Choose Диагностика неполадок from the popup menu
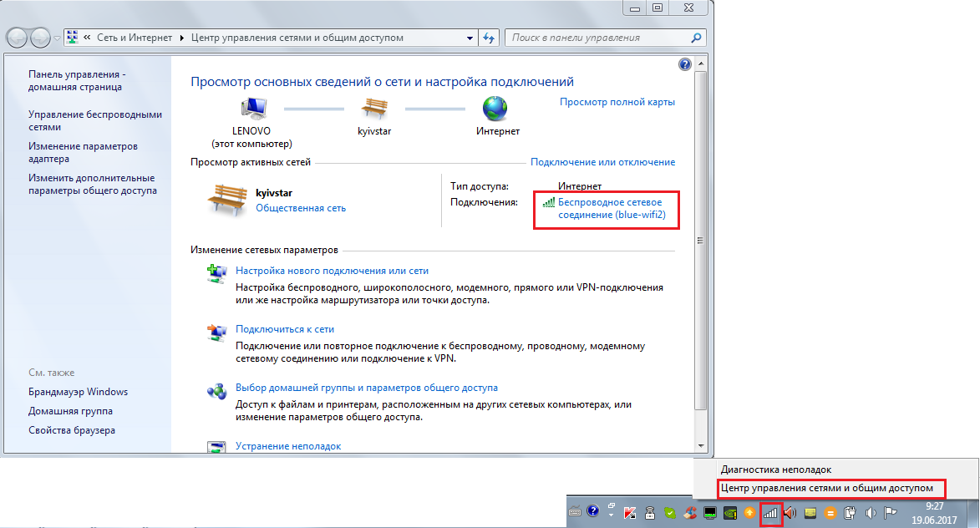The height and width of the screenshot is (528, 980). click(776, 470)
